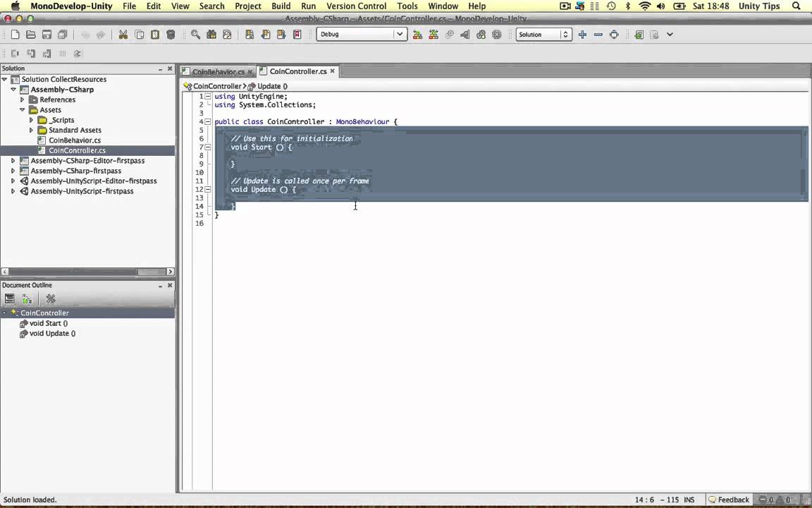This screenshot has width=812, height=508.
Task: Click the reset zoom icon beside minus
Action: [x=614, y=34]
